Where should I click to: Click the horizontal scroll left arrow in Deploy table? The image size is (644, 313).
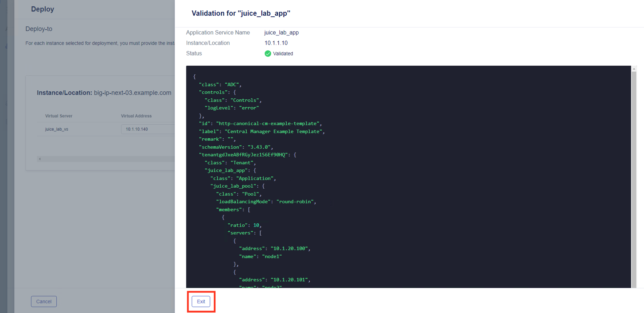(40, 159)
